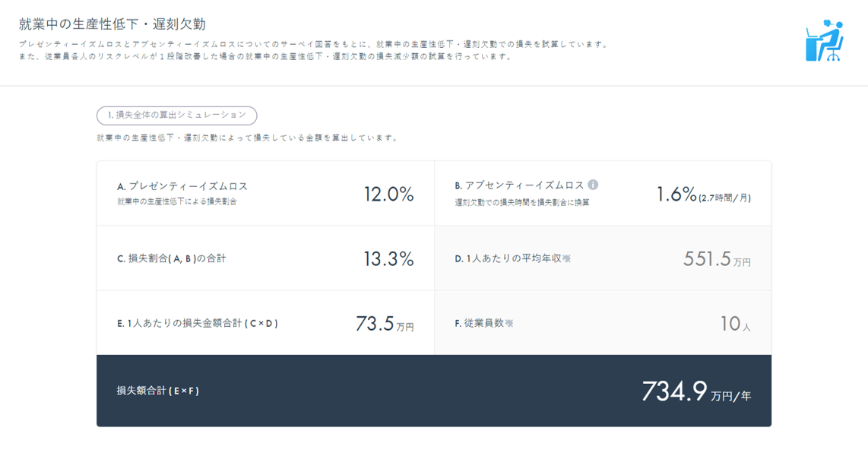Click the ※ mark after 従業員数

(509, 323)
